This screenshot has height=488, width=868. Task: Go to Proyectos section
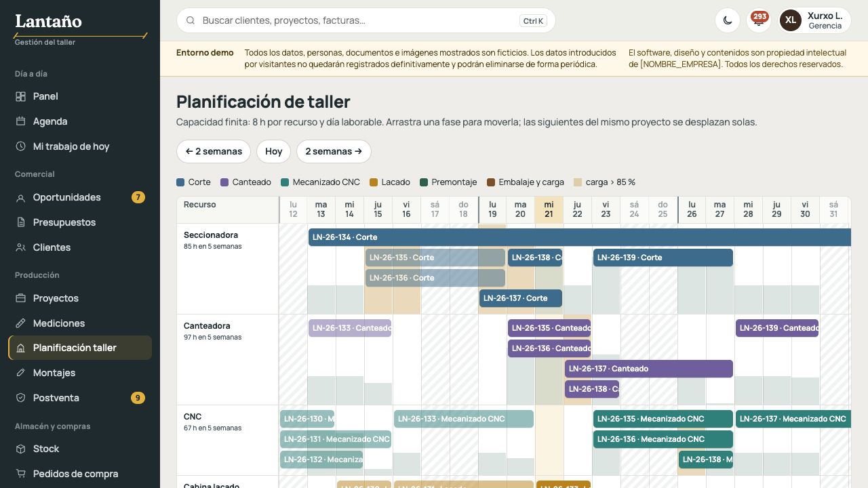[80, 298]
